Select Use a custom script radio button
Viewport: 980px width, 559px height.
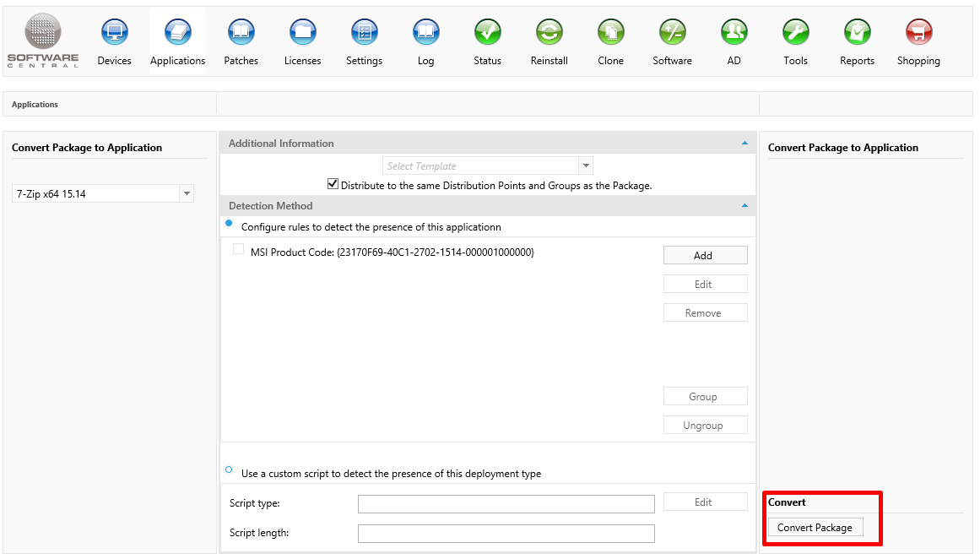coord(229,469)
